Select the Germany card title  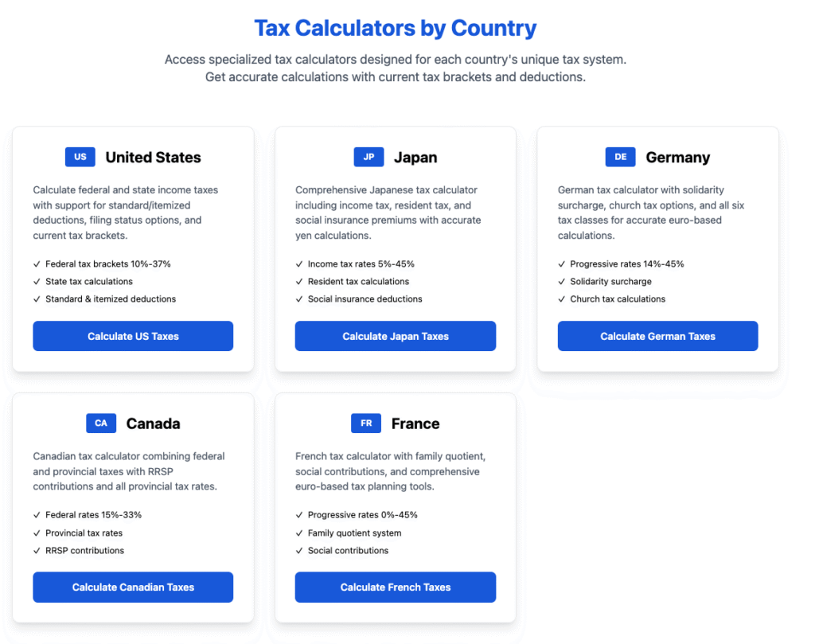pos(678,158)
